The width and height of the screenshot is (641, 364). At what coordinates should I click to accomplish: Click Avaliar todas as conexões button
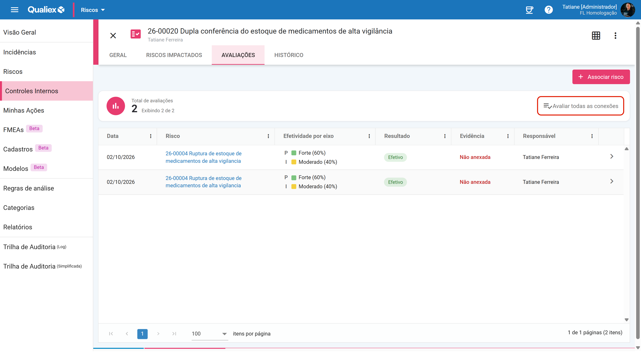[x=581, y=106]
